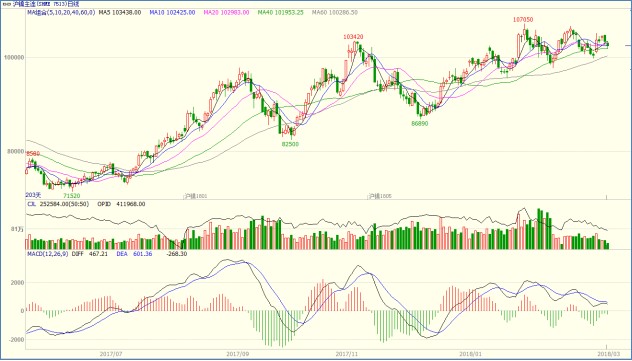Click the green MA40 101953.25 legend

click(280, 13)
